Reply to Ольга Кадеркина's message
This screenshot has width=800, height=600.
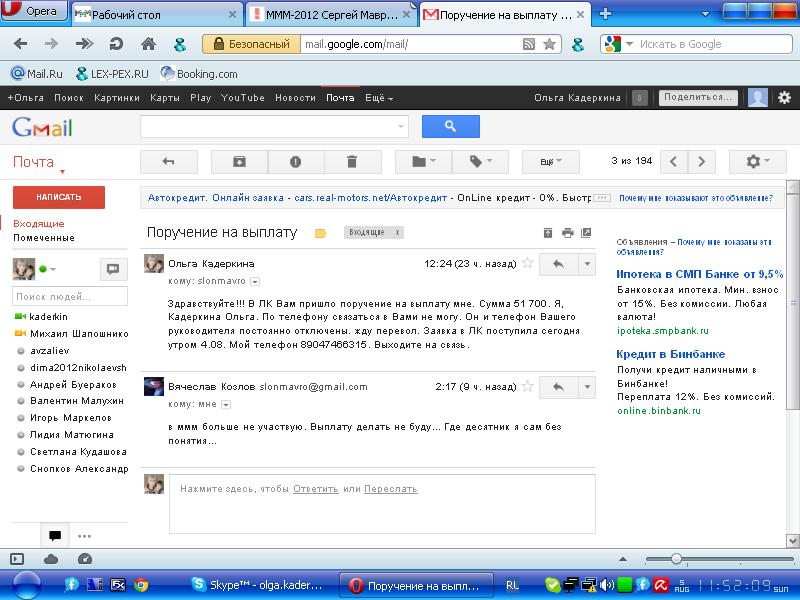(559, 264)
